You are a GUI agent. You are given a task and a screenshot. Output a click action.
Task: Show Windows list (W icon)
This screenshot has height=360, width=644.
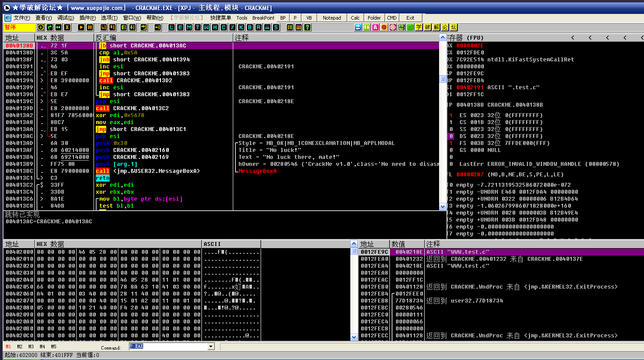coord(206,27)
